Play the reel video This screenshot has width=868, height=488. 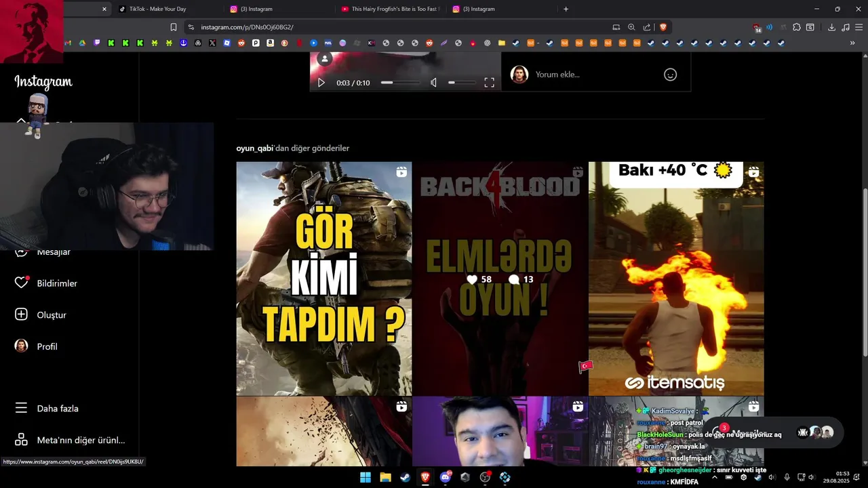321,83
